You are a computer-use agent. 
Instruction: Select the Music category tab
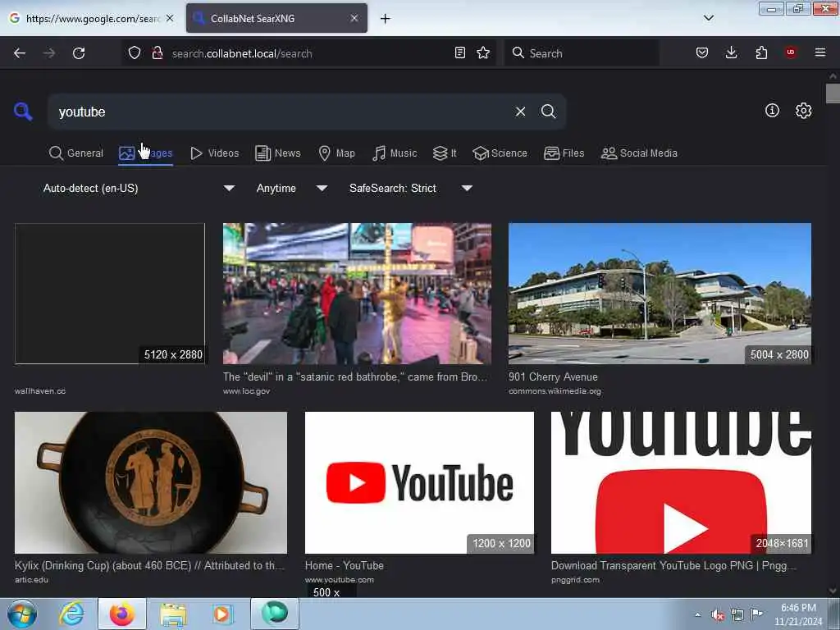[x=395, y=153]
